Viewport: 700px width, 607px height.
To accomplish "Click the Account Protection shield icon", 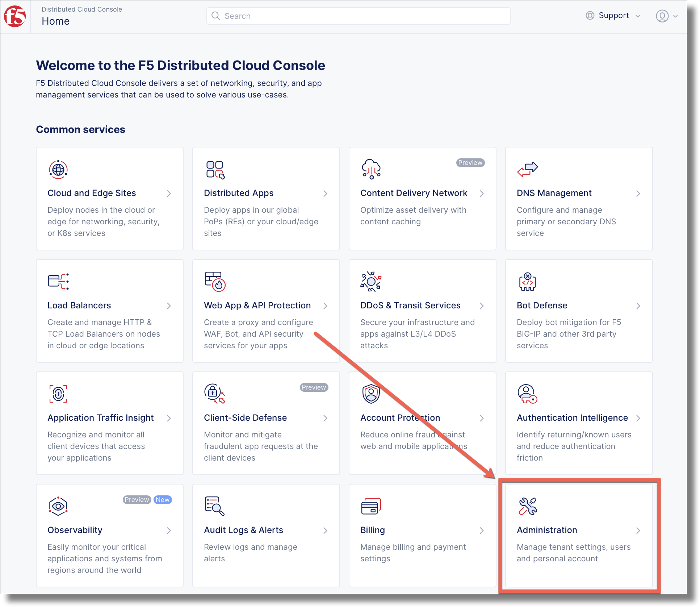I will 371,394.
